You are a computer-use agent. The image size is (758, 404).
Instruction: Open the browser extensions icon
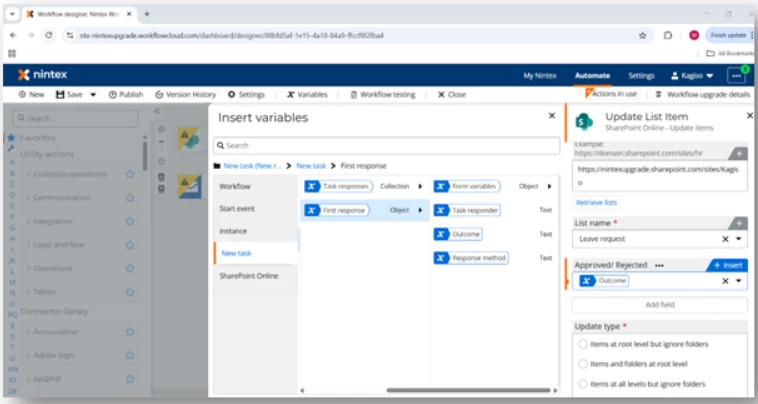[668, 35]
